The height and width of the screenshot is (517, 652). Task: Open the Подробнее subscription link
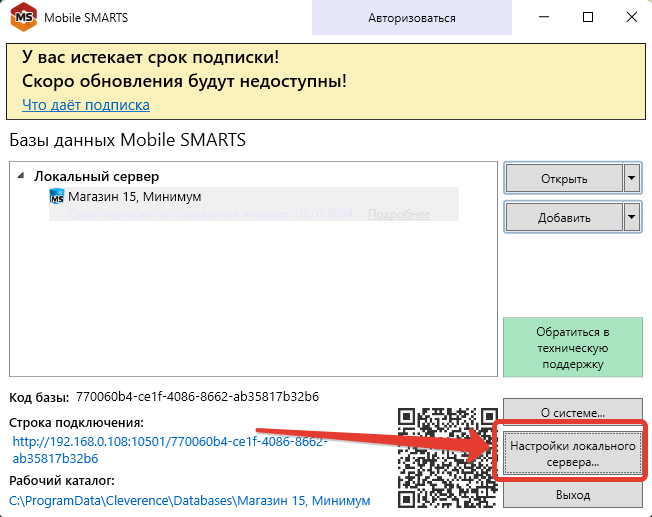pyautogui.click(x=399, y=214)
